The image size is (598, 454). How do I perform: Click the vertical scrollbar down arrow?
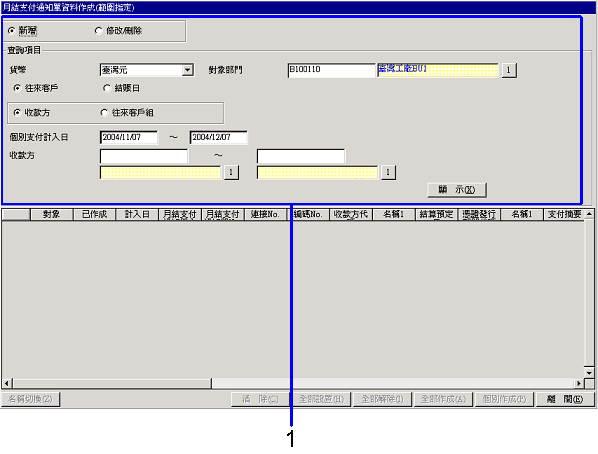click(589, 373)
